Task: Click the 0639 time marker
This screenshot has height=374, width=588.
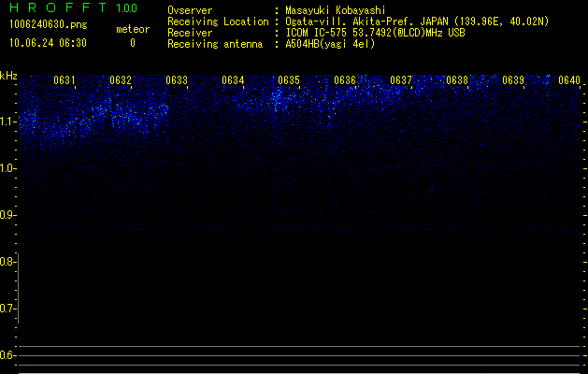Action: tap(513, 80)
